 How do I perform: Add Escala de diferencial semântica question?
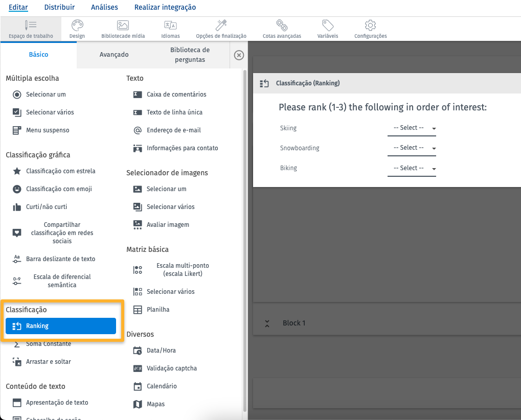pyautogui.click(x=52, y=281)
